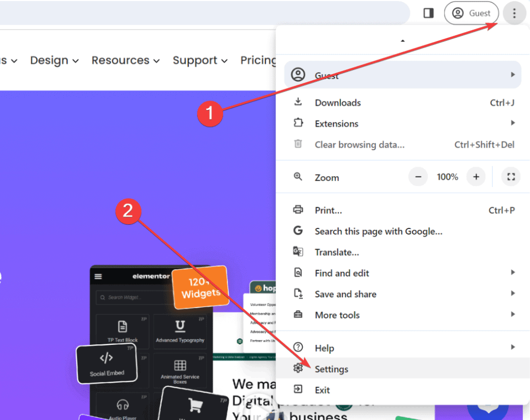
Task: Click the Translate icon in menu
Action: [298, 252]
